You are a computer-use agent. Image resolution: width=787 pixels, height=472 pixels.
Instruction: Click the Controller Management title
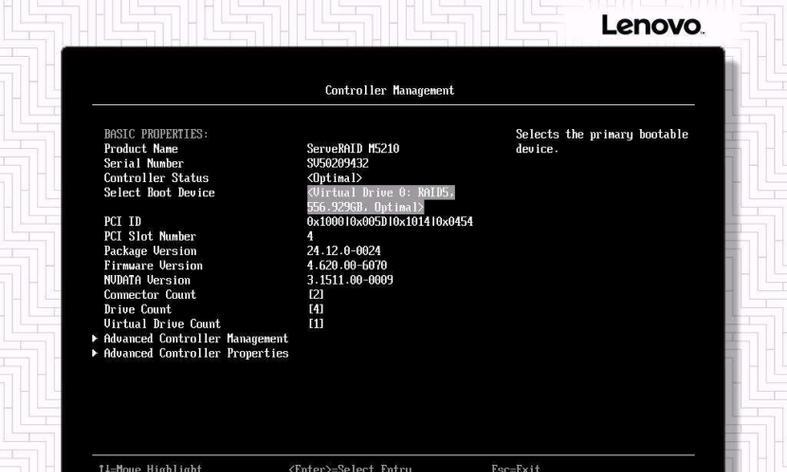click(x=389, y=90)
